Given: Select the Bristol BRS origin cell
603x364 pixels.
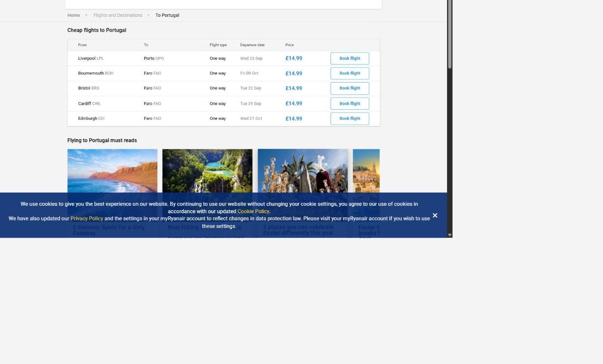Looking at the screenshot, I should (89, 88).
